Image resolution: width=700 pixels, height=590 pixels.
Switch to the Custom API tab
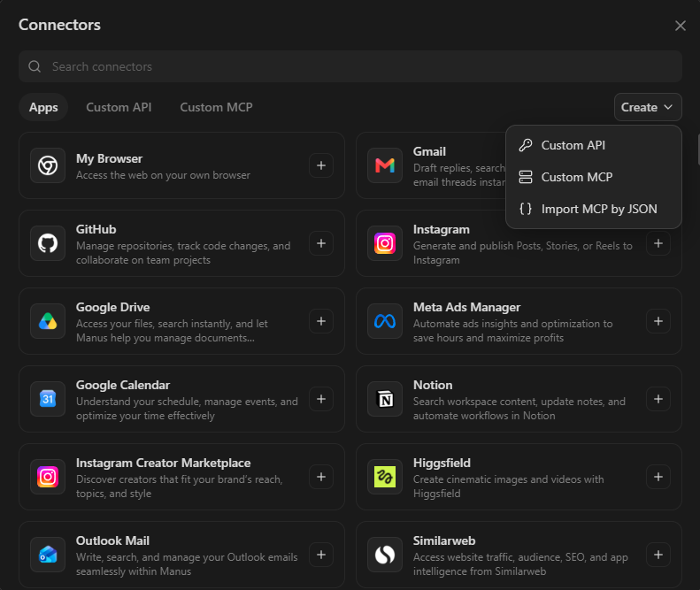[x=119, y=107]
